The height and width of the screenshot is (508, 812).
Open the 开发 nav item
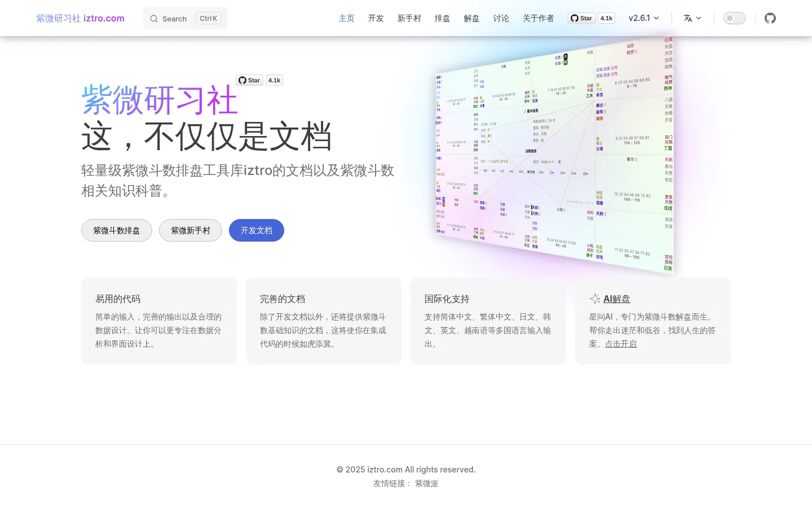tap(376, 18)
